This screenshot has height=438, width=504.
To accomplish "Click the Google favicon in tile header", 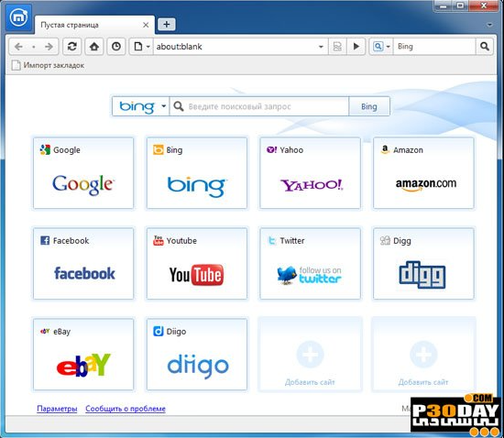I will (45, 149).
